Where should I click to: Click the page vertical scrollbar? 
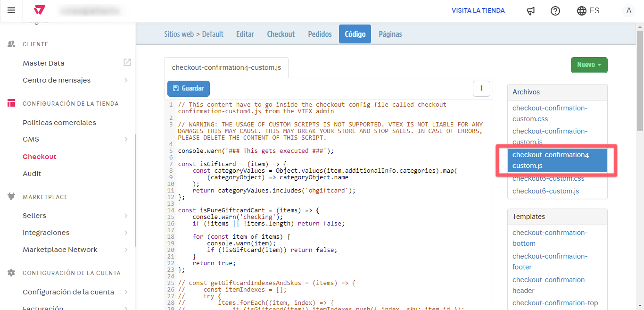pyautogui.click(x=640, y=80)
